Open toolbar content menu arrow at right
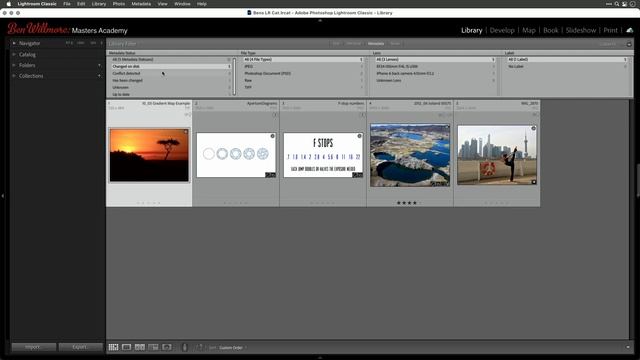The height and width of the screenshot is (360, 640). (x=628, y=347)
